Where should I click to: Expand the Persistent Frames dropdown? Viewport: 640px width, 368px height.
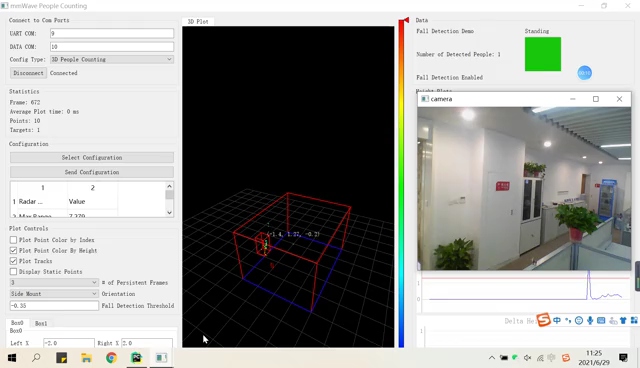54,283
